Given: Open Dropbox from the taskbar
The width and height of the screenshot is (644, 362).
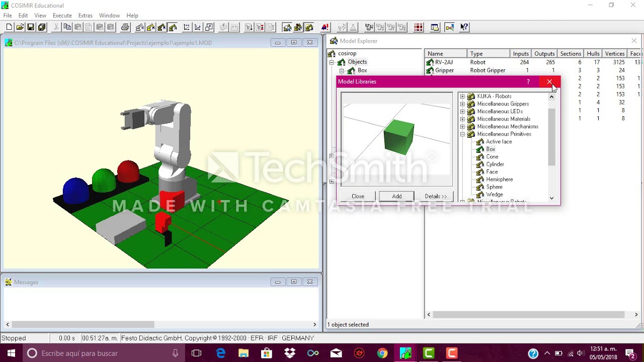Looking at the screenshot, I should pyautogui.click(x=290, y=353).
